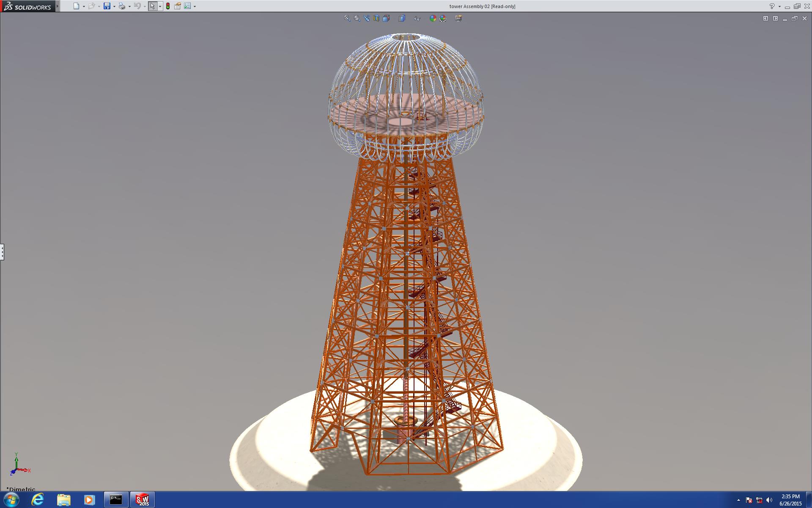Screen dimensions: 812x508
Task: Open SolidWorks 2015 in the taskbar
Action: [x=142, y=500]
